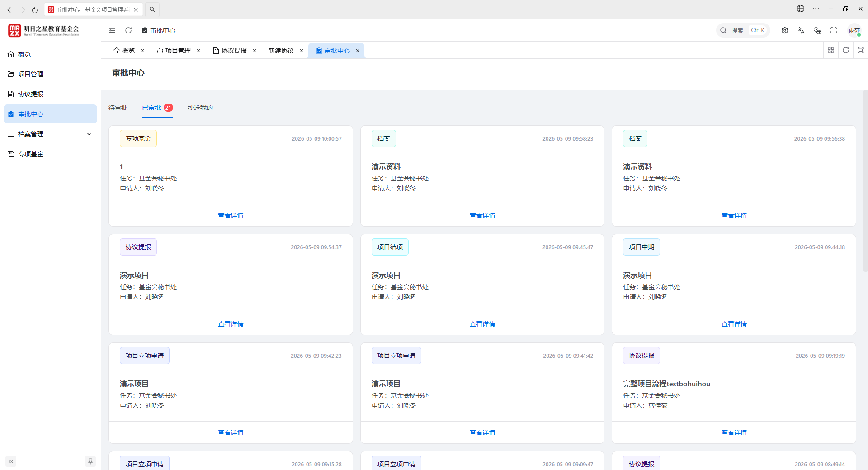The width and height of the screenshot is (868, 470).
Task: Click the search box with Ctrl K
Action: 743,30
